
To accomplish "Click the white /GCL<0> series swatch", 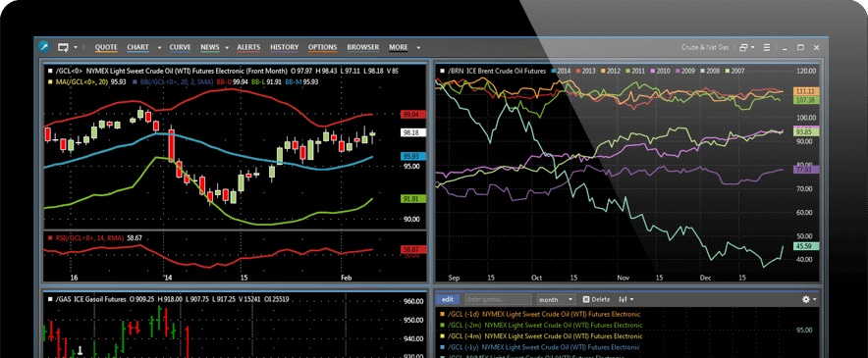I will click(x=50, y=72).
